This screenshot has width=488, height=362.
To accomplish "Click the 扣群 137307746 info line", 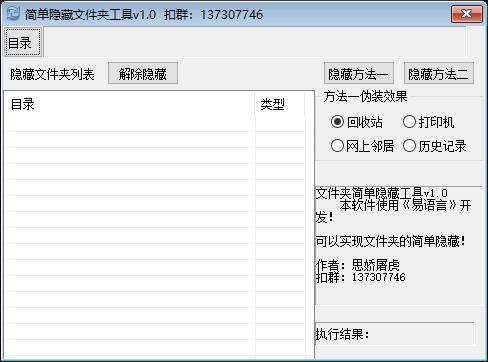I will (x=361, y=277).
